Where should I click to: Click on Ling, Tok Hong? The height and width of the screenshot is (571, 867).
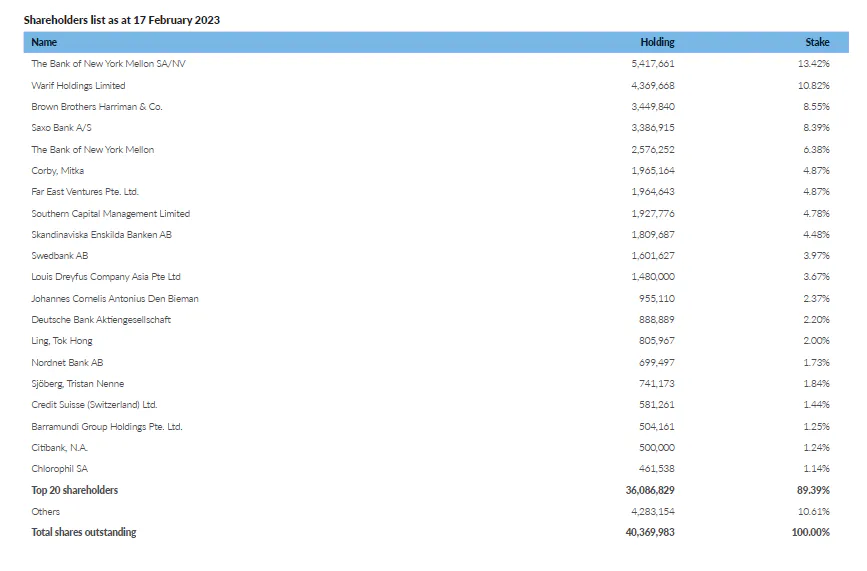click(x=62, y=341)
